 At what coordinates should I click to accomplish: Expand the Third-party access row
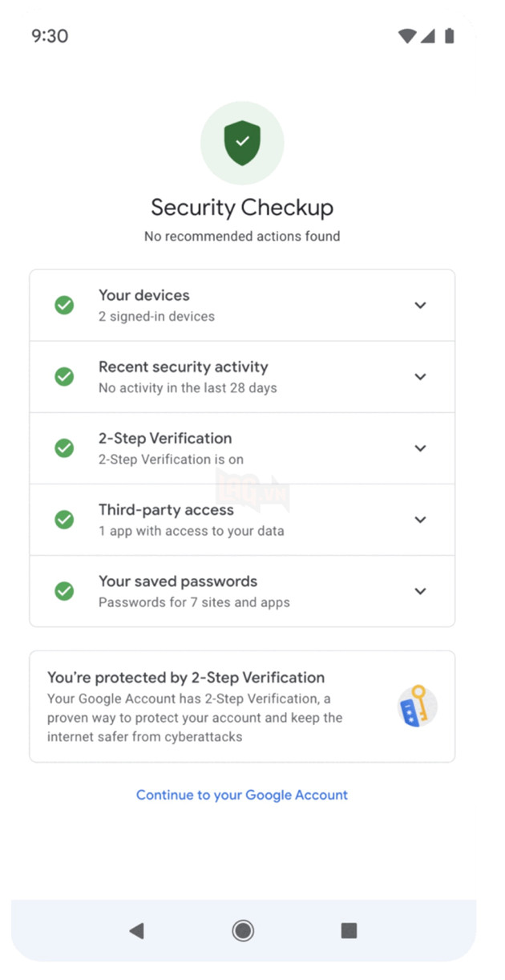point(420,519)
